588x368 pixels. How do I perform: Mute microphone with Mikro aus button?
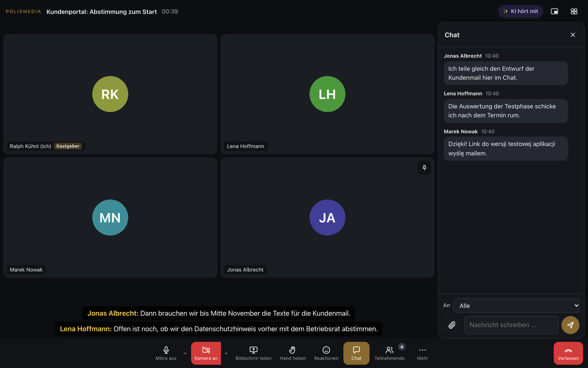166,353
